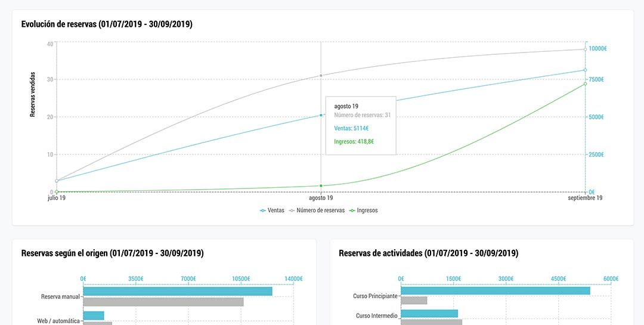Toggle the Ingresos series in the legend

click(363, 211)
